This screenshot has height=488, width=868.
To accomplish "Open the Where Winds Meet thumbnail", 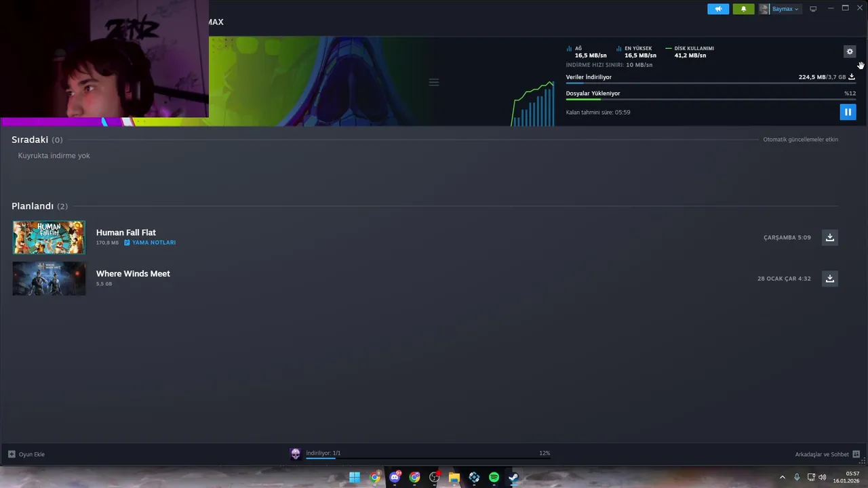I will point(49,279).
